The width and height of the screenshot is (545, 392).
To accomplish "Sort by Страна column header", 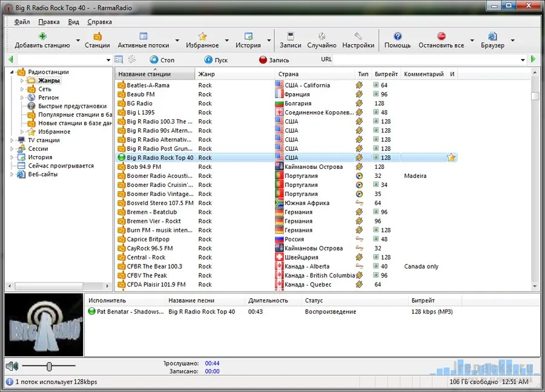I will (x=315, y=74).
